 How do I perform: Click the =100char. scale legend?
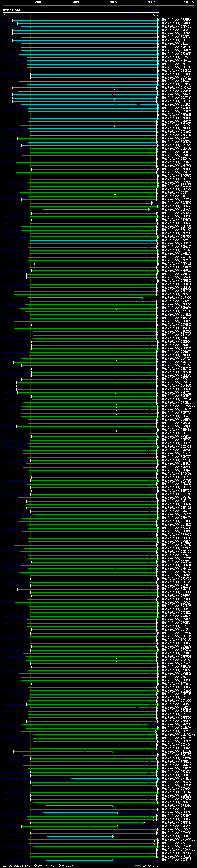point(147,866)
